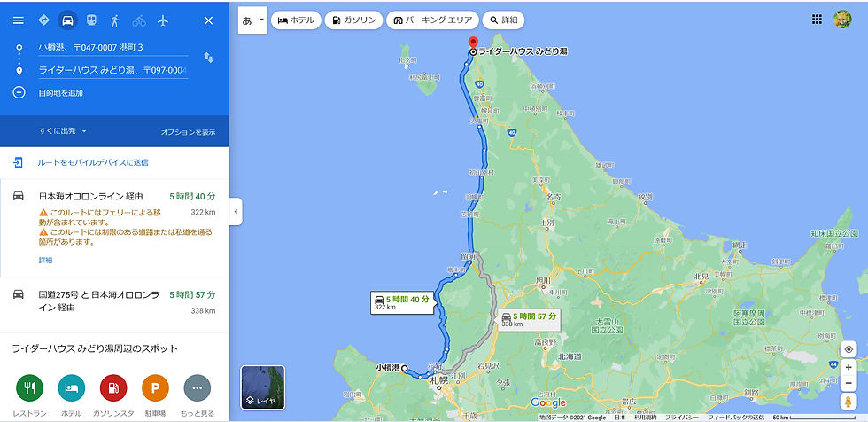Switch to bicycle mode
The image size is (868, 422).
point(139,20)
